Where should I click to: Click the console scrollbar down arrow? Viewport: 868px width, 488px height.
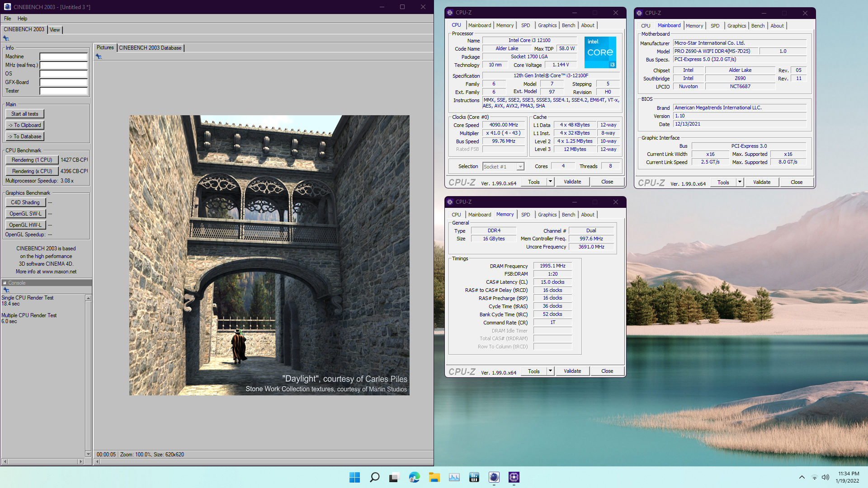(x=88, y=454)
